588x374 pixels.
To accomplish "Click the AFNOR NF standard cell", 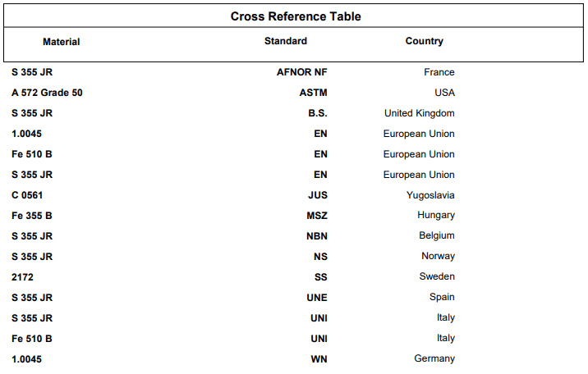I will (301, 72).
